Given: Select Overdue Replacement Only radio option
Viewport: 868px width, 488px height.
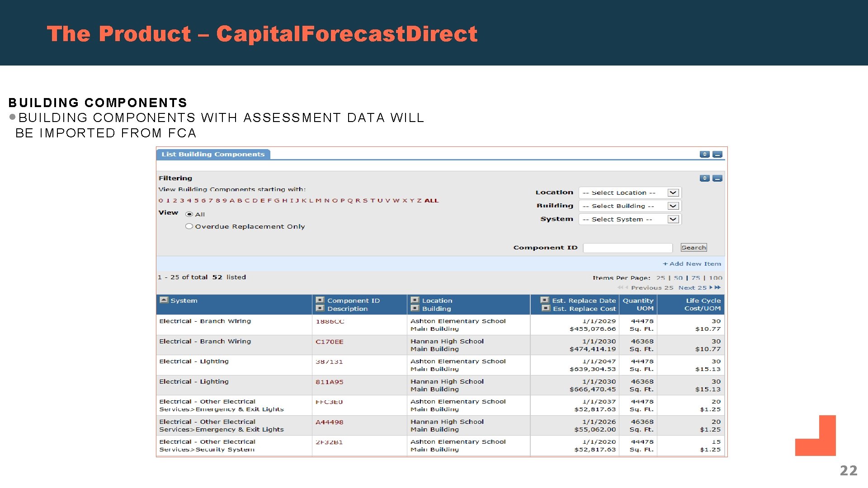Looking at the screenshot, I should pyautogui.click(x=189, y=226).
